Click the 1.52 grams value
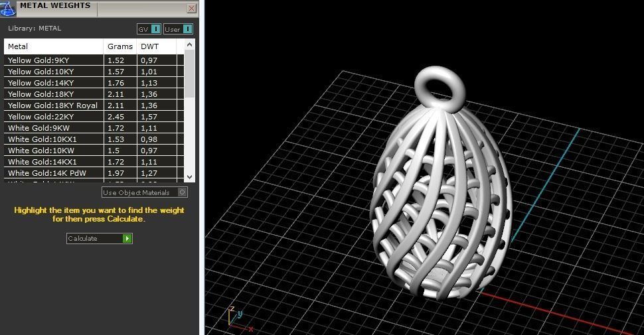Image resolution: width=644 pixels, height=335 pixels. coord(116,60)
